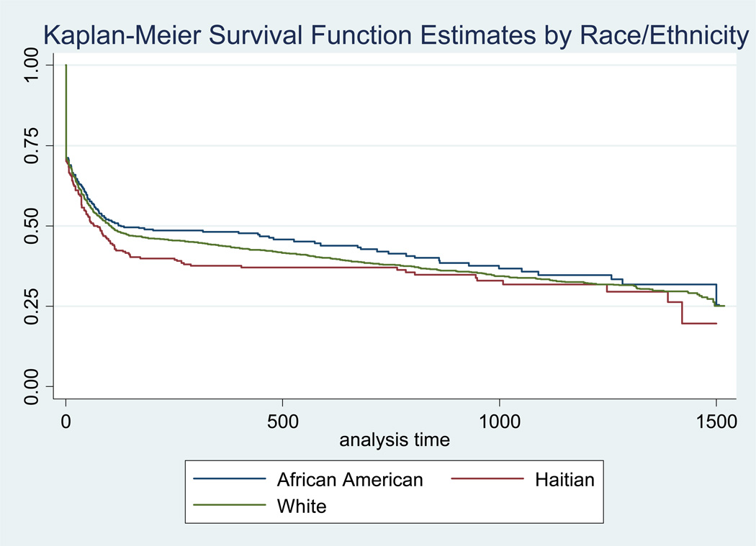The width and height of the screenshot is (756, 546).
Task: Click the 0.50 y-axis tick label
Action: [x=32, y=226]
